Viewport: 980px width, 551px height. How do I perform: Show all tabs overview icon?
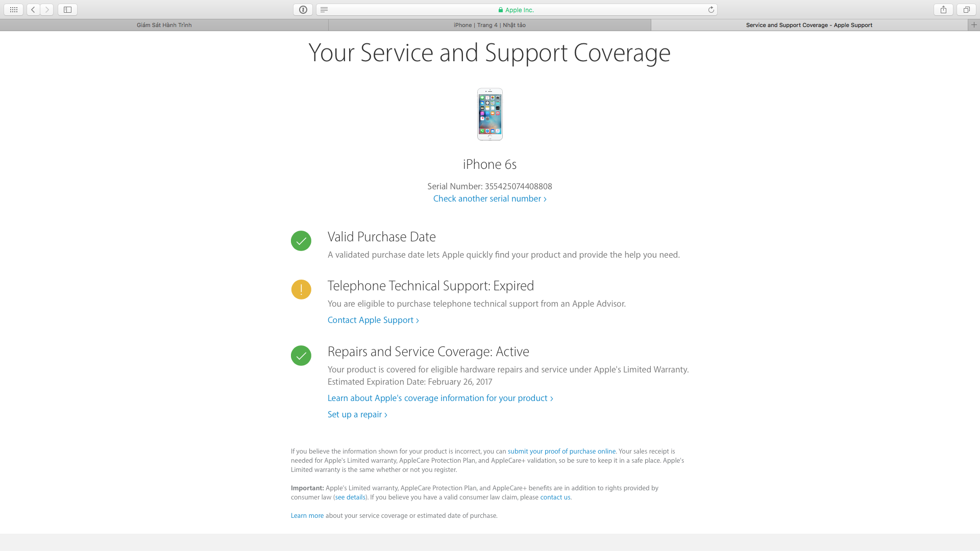tap(966, 10)
